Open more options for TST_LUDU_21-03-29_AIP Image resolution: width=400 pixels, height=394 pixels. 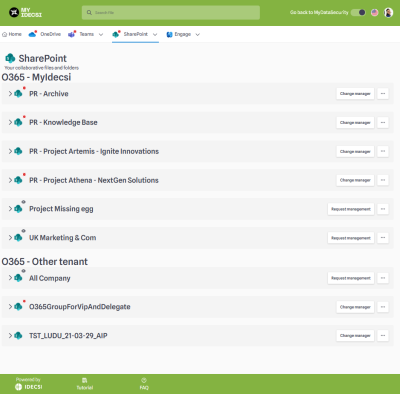383,335
